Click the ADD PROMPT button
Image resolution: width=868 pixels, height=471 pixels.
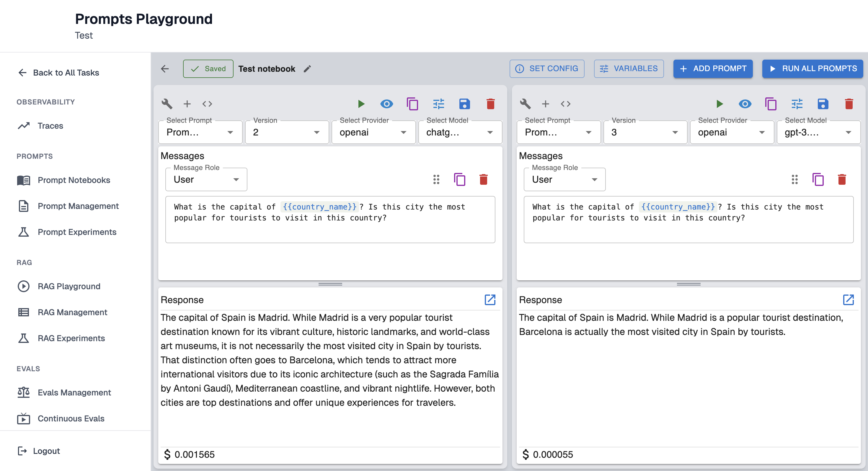point(713,69)
